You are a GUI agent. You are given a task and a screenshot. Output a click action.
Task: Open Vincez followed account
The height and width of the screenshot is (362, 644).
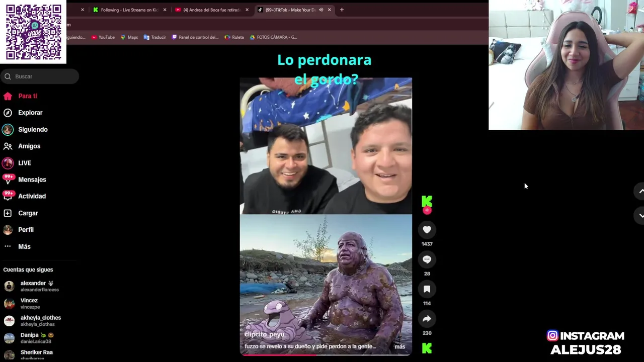(x=21, y=303)
